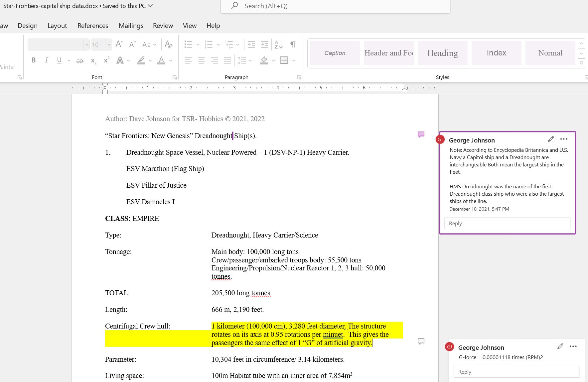Apply the Normal style

[550, 53]
